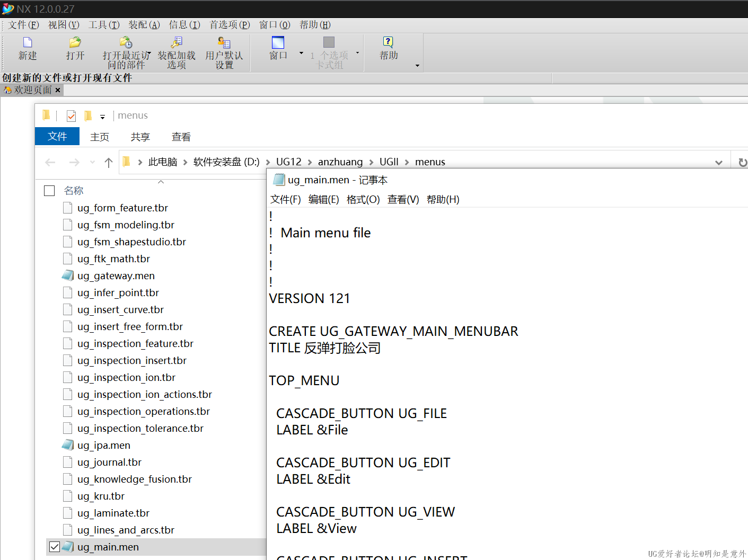Open toolbar options arrow under 帮助
Image resolution: width=748 pixels, height=560 pixels.
click(417, 66)
